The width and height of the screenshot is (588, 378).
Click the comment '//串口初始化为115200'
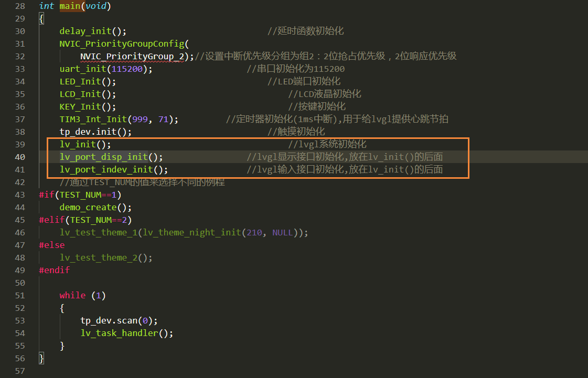pyautogui.click(x=295, y=69)
